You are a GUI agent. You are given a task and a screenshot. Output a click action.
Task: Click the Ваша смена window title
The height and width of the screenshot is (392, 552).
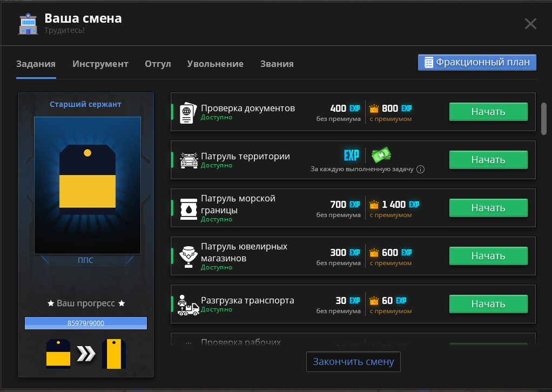(83, 18)
